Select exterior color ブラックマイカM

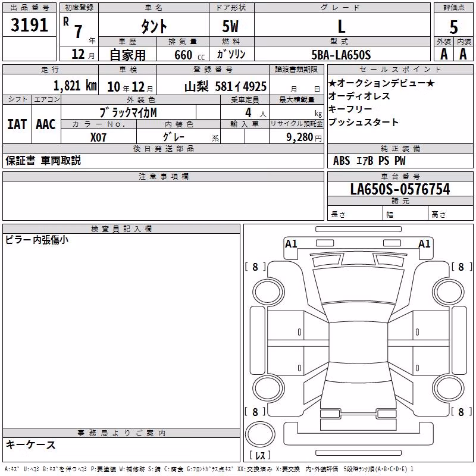pos(128,112)
